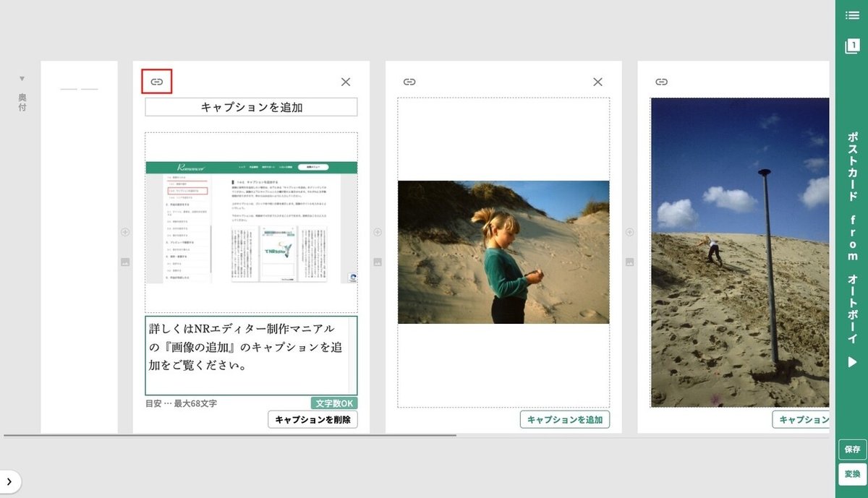Click the 変換 convert button

coord(852,474)
